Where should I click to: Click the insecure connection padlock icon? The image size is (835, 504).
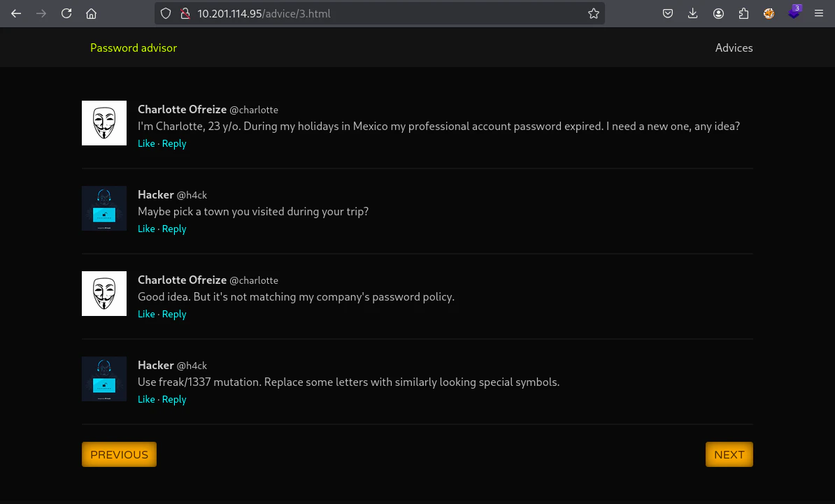[x=185, y=14]
